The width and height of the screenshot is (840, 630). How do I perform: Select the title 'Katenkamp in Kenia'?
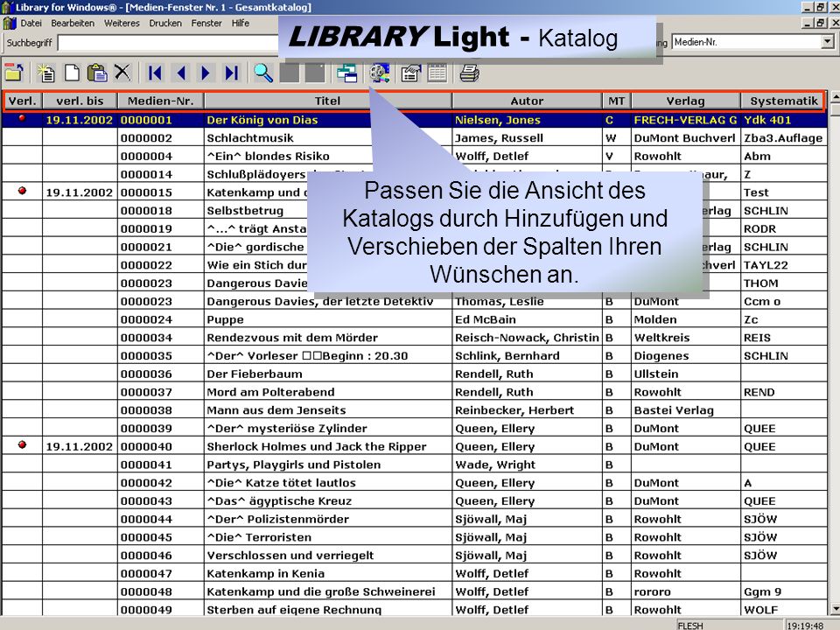click(x=266, y=574)
